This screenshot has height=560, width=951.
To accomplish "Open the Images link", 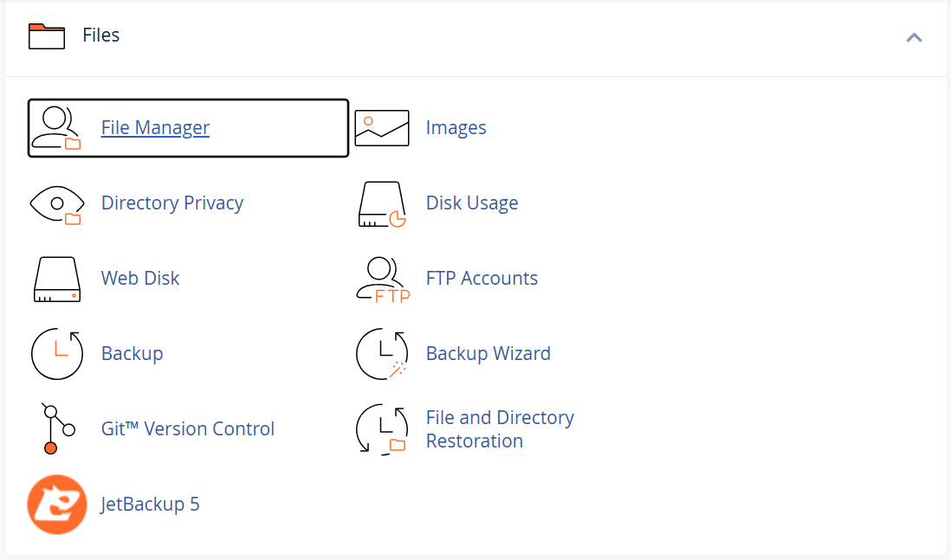I will pos(456,127).
